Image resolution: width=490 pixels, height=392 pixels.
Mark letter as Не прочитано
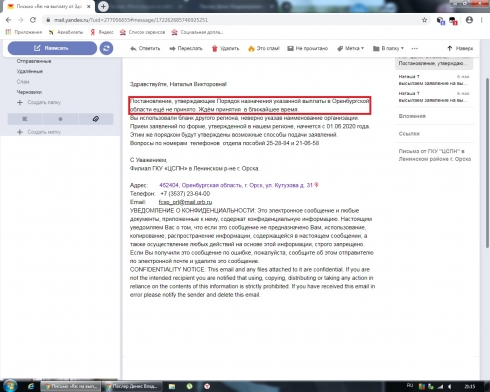point(308,48)
